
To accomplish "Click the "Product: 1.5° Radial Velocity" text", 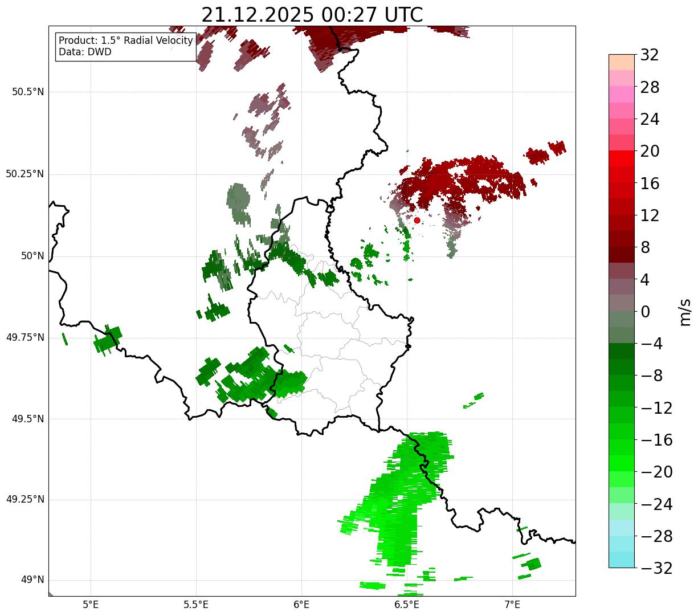I will tap(126, 41).
